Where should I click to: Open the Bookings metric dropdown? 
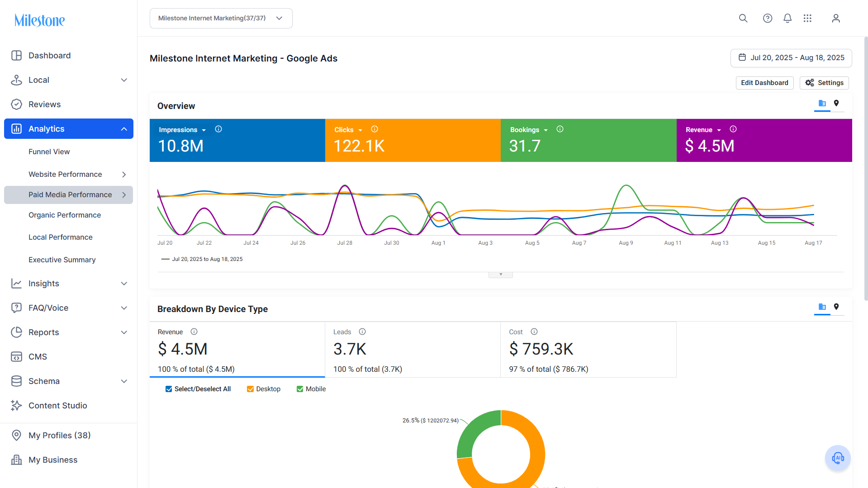[546, 130]
